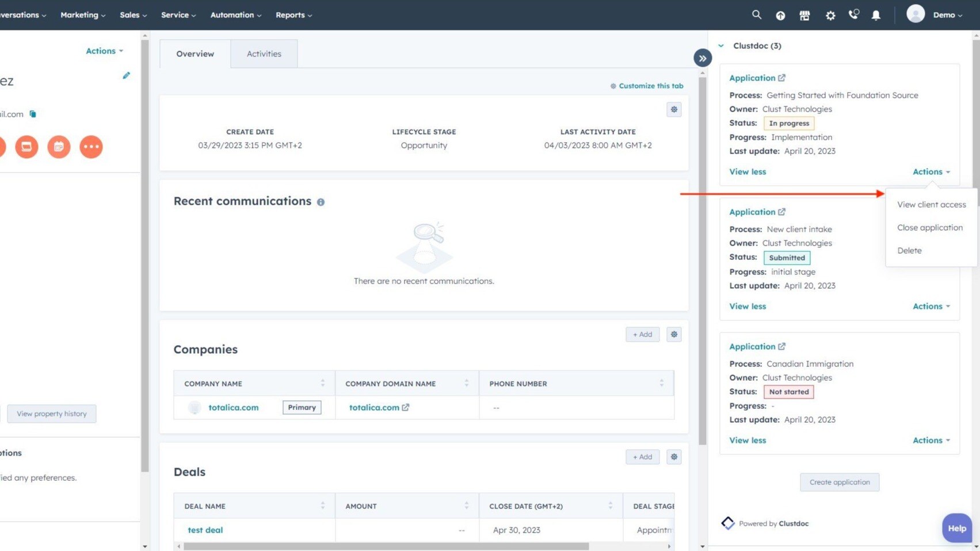
Task: Open the 'test deal' link
Action: point(205,530)
